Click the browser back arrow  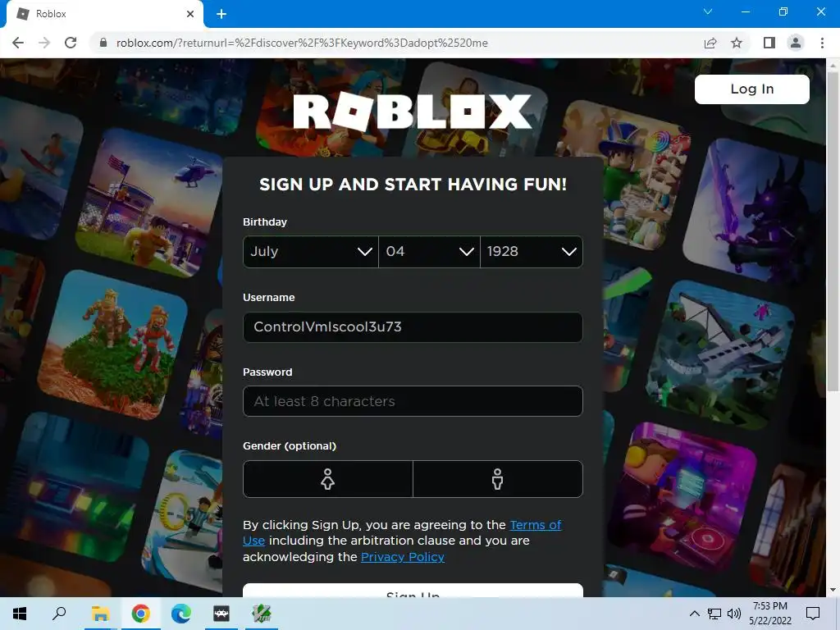18,43
